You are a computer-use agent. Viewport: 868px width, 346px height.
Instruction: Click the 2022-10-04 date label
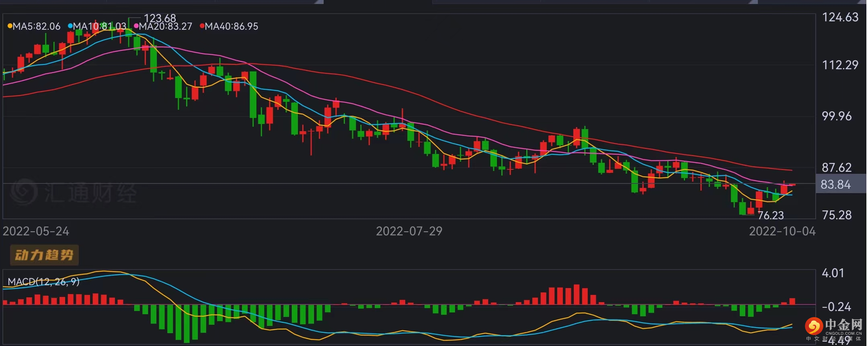point(782,231)
